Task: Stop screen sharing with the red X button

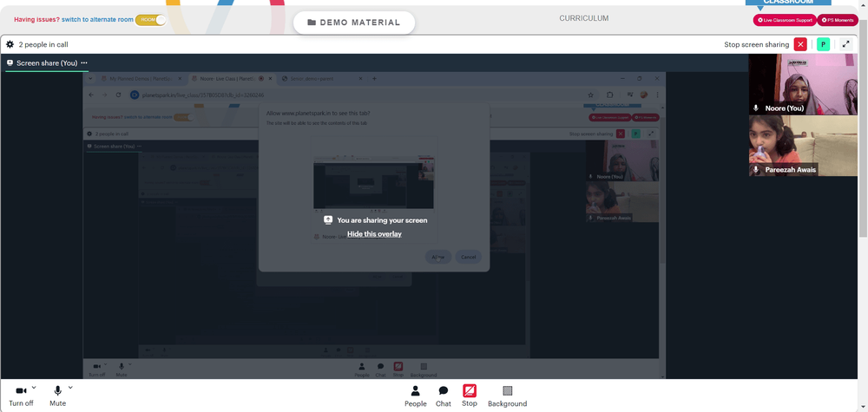Action: click(x=800, y=44)
